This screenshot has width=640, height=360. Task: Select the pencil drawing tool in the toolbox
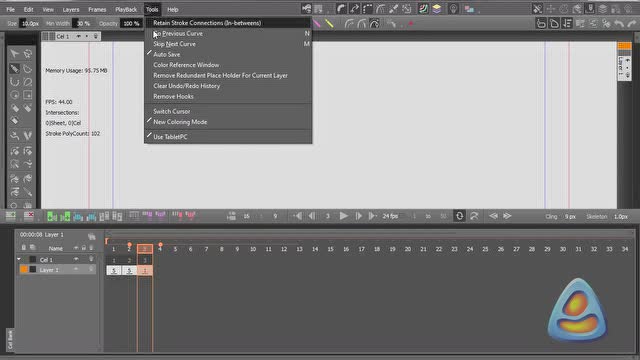14,68
